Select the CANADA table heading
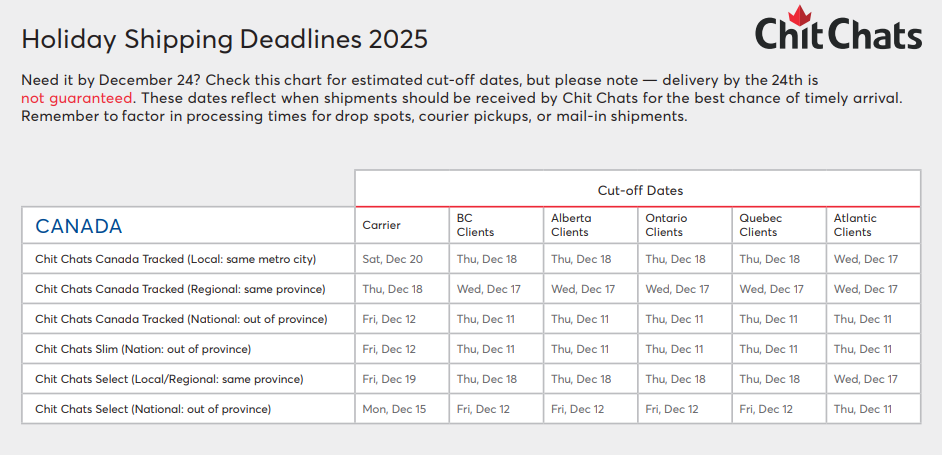This screenshot has width=942, height=455. (x=79, y=226)
